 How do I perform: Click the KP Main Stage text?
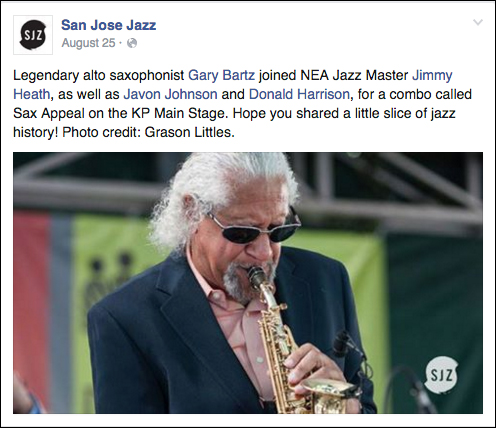(180, 113)
